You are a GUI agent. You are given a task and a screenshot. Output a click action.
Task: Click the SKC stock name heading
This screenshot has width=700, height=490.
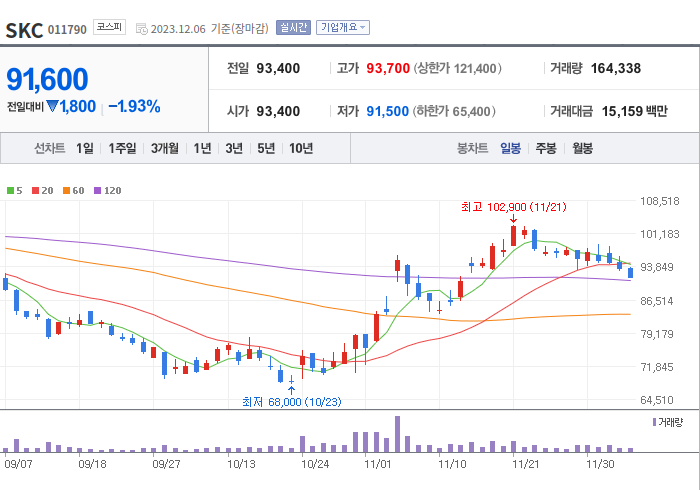pyautogui.click(x=24, y=30)
